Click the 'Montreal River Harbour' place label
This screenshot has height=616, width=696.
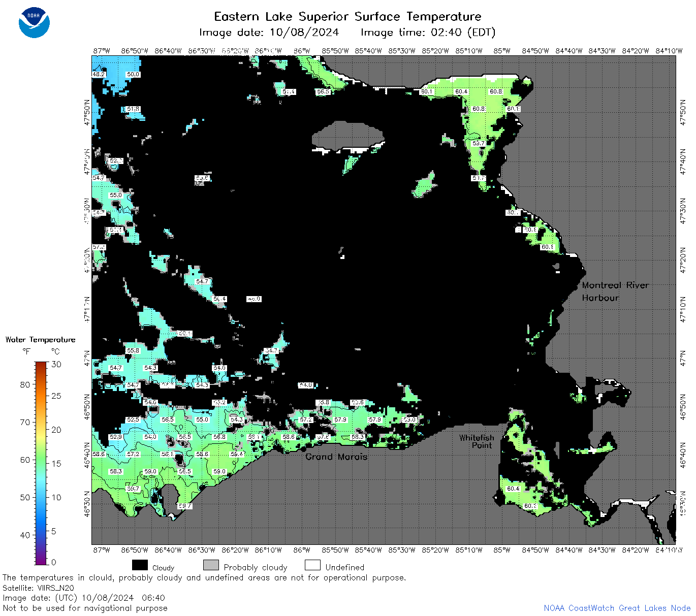coord(615,291)
